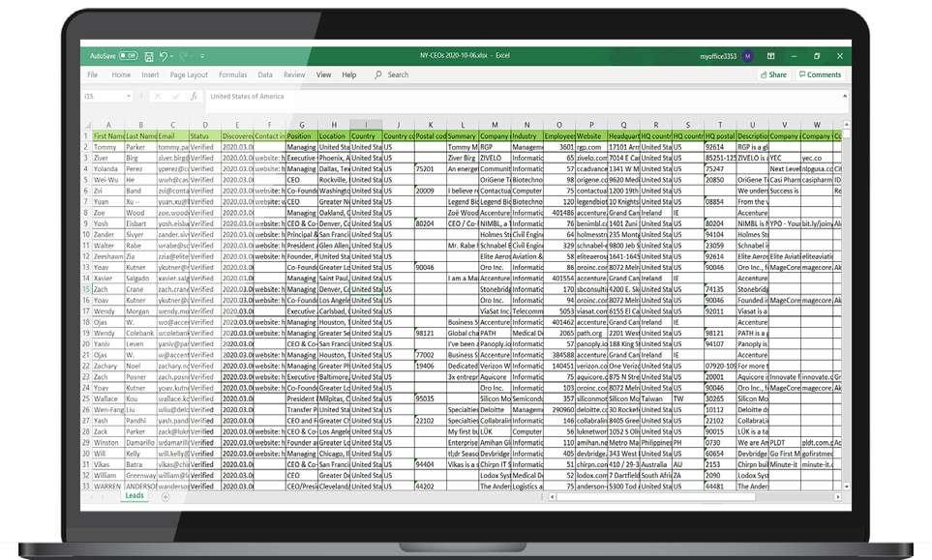Open the Review ribbon tab
The width and height of the screenshot is (932, 560).
(293, 74)
